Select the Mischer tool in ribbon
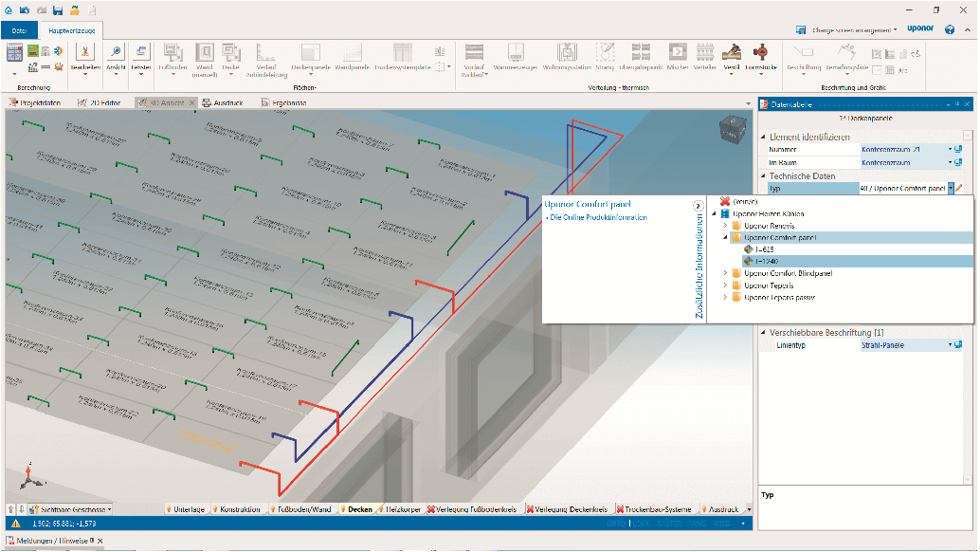Image resolution: width=980 pixels, height=552 pixels. (677, 53)
